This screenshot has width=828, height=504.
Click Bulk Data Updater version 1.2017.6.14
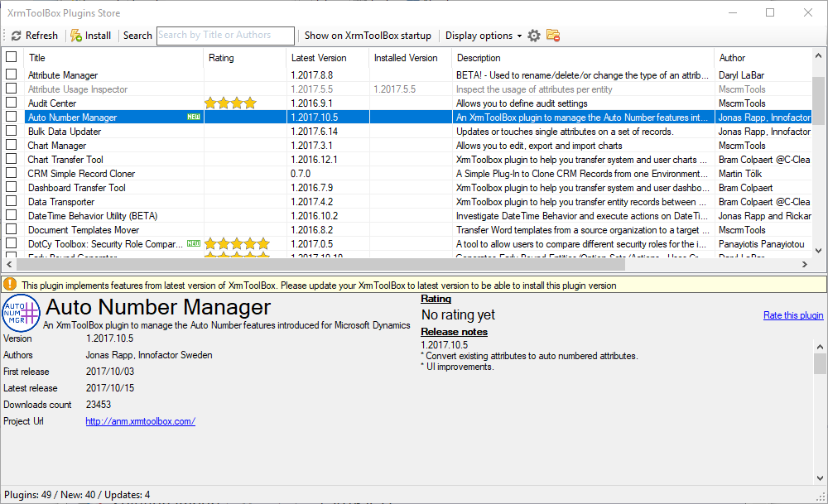(x=314, y=132)
